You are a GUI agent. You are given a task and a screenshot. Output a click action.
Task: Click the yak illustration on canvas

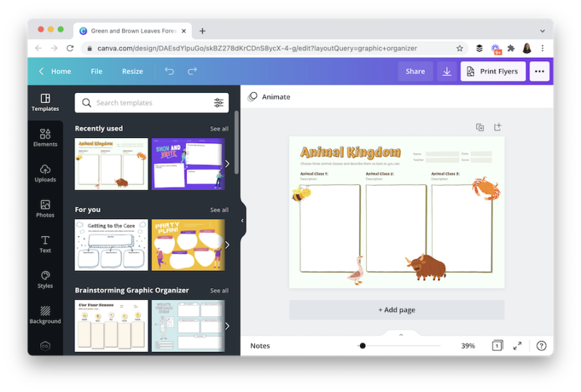click(426, 267)
